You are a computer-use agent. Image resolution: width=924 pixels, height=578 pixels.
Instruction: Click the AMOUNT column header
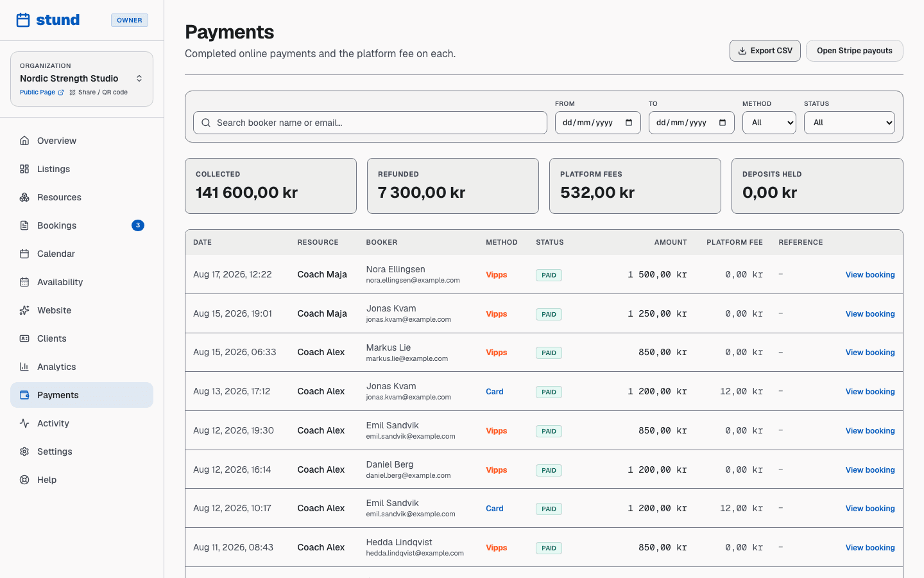point(671,243)
